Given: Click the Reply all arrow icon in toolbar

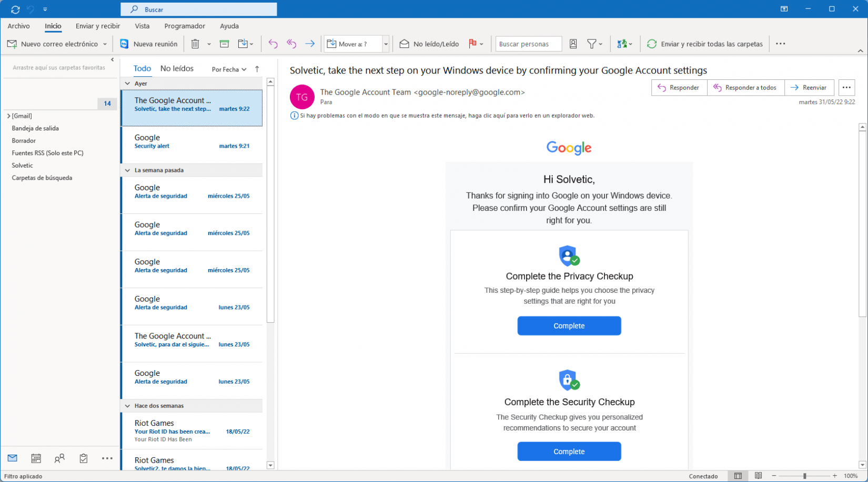Looking at the screenshot, I should (291, 44).
